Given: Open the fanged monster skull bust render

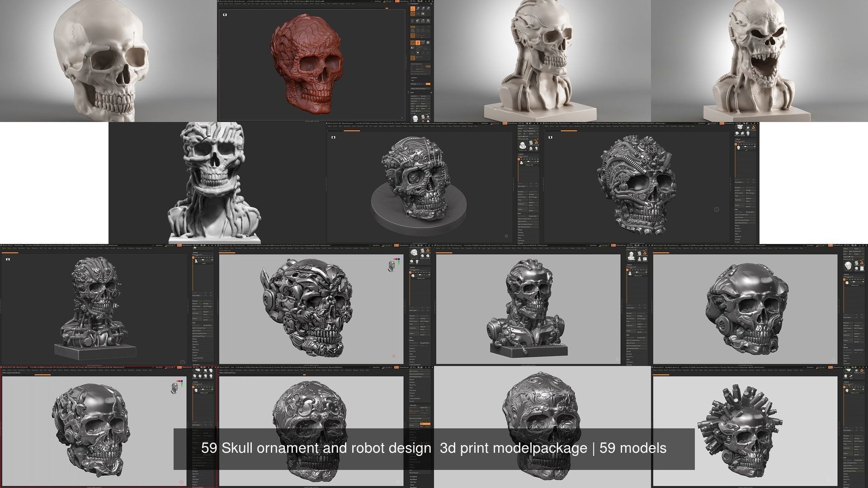Looking at the screenshot, I should (759, 61).
